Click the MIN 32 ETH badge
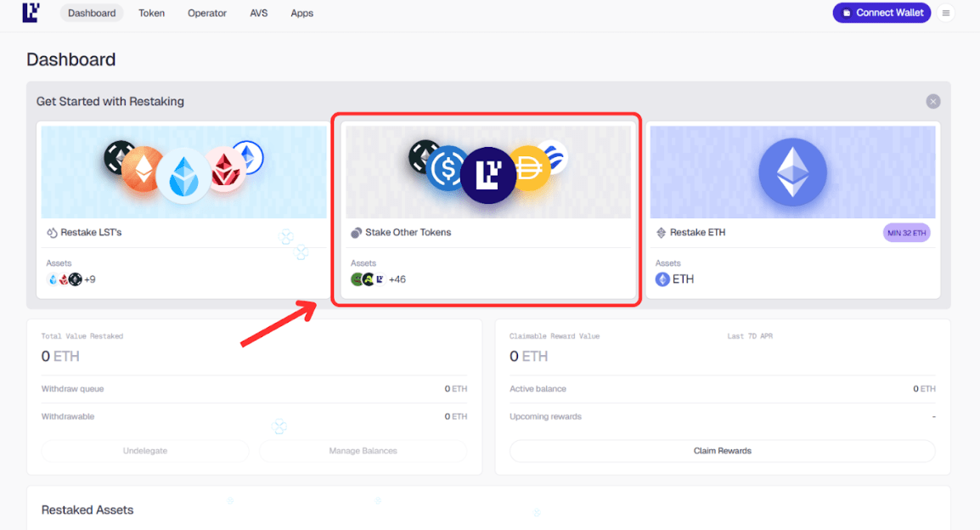Image resolution: width=980 pixels, height=530 pixels. pos(905,233)
